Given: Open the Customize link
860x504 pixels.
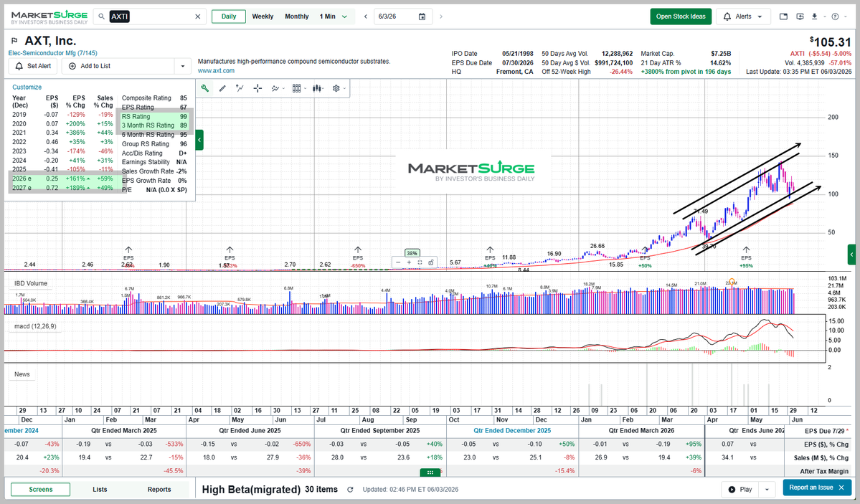Looking at the screenshot, I should tap(27, 87).
